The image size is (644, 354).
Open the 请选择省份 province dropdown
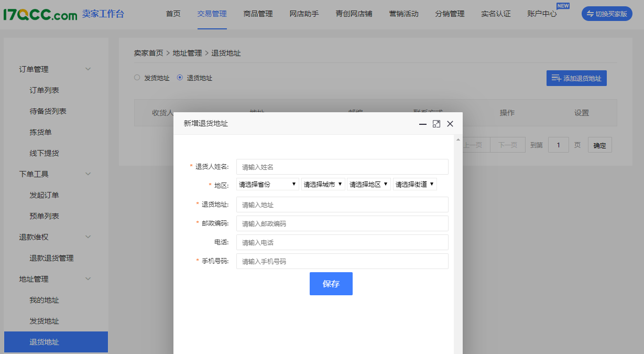[268, 185]
